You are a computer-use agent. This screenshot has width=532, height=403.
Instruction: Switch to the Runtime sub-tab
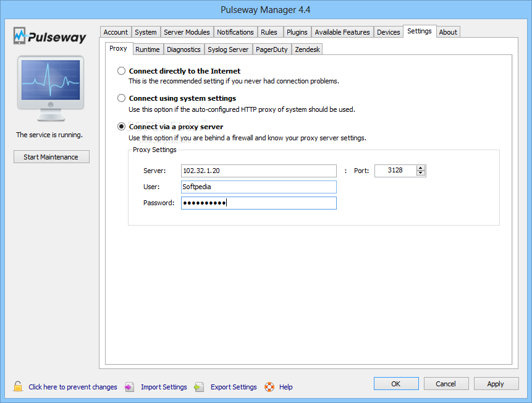coord(148,49)
